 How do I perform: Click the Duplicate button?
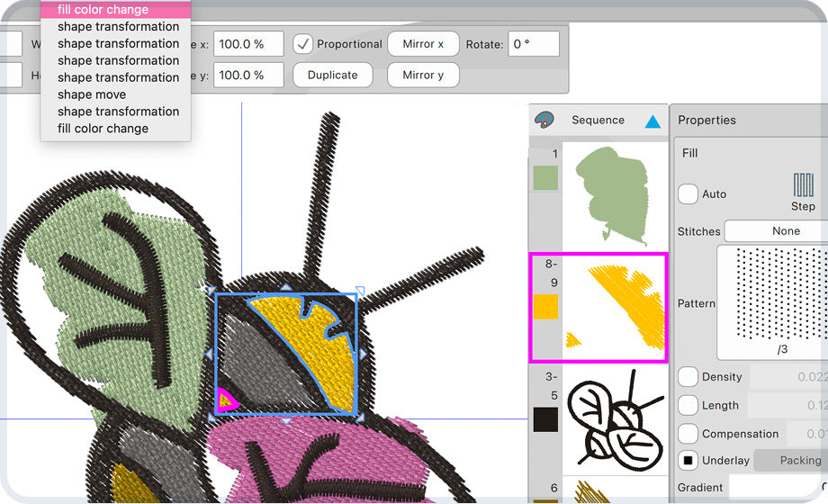tap(332, 76)
